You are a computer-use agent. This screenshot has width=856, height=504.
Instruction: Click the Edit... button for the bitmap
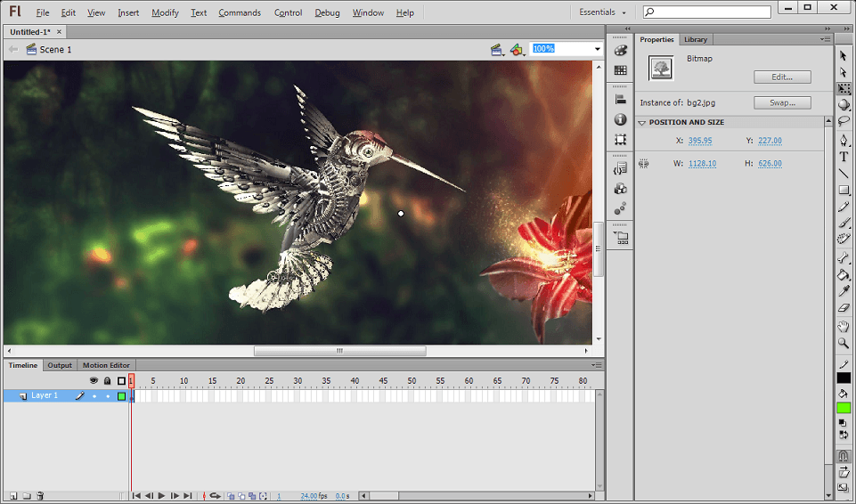coord(781,77)
